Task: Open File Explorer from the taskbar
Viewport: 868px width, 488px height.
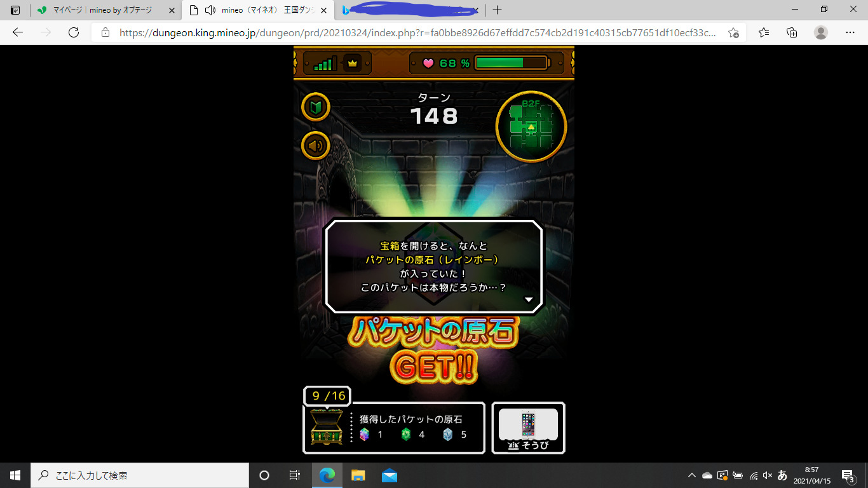Action: 358,475
